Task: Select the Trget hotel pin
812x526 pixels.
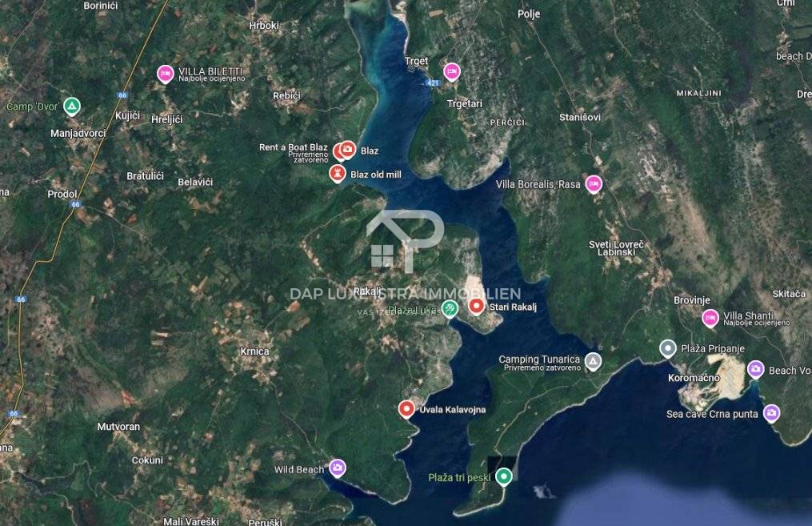Action: tap(451, 71)
